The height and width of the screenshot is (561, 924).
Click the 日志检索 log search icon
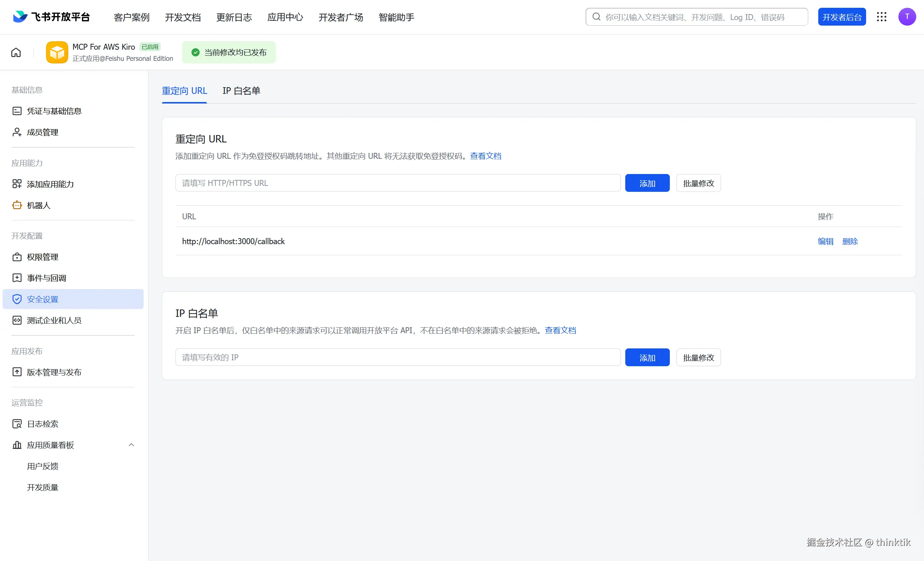point(17,424)
